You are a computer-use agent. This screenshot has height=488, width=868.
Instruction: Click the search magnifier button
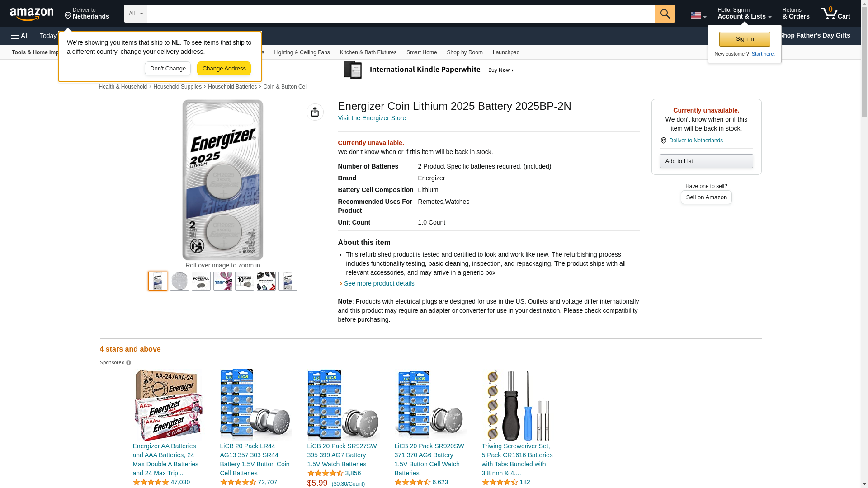tap(665, 14)
